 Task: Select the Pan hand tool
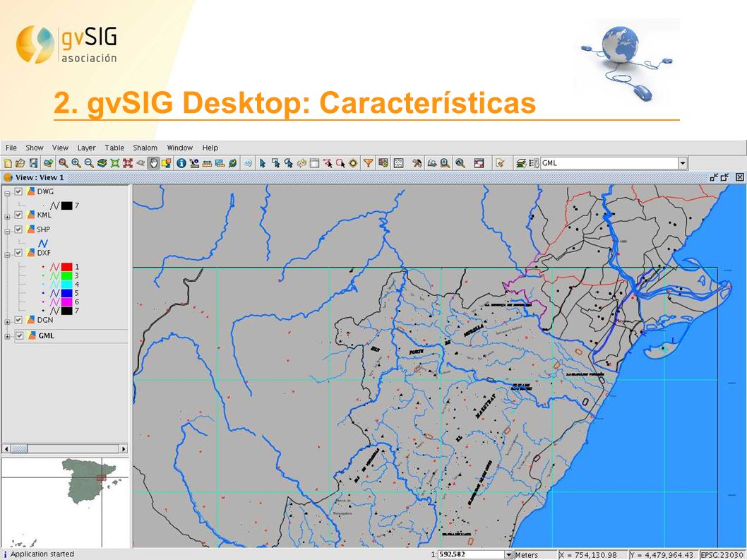coord(153,163)
